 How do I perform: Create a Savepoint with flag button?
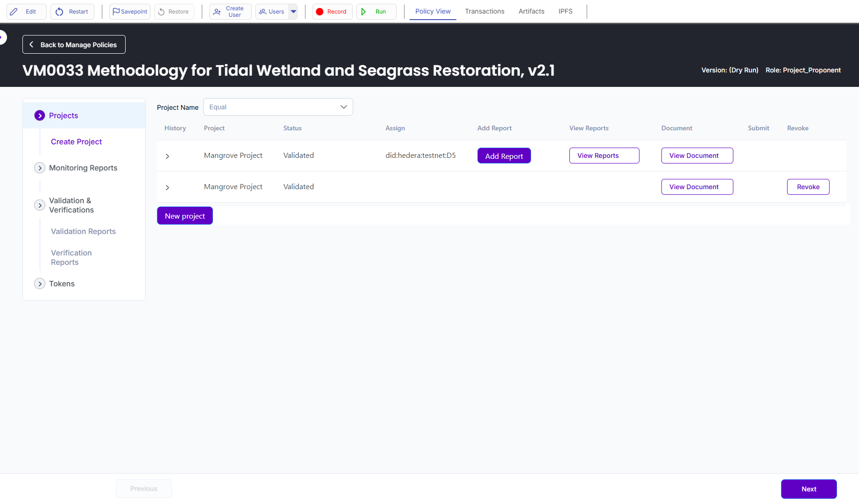click(130, 12)
